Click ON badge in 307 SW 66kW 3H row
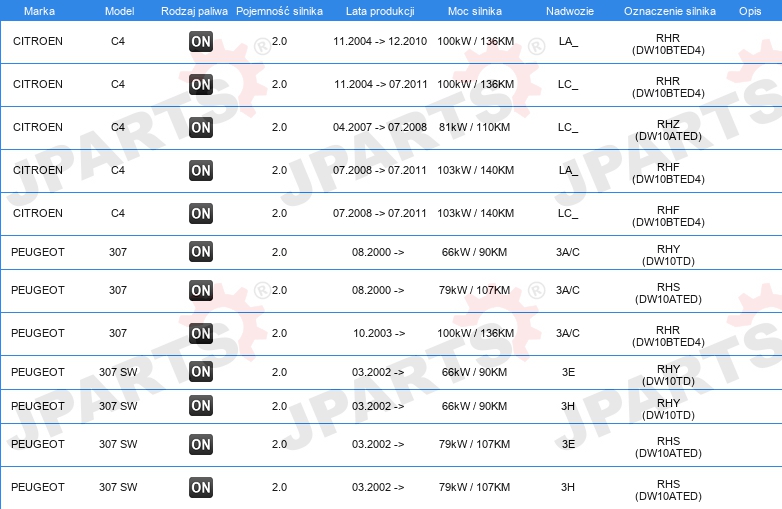The width and height of the screenshot is (782, 509). (201, 405)
